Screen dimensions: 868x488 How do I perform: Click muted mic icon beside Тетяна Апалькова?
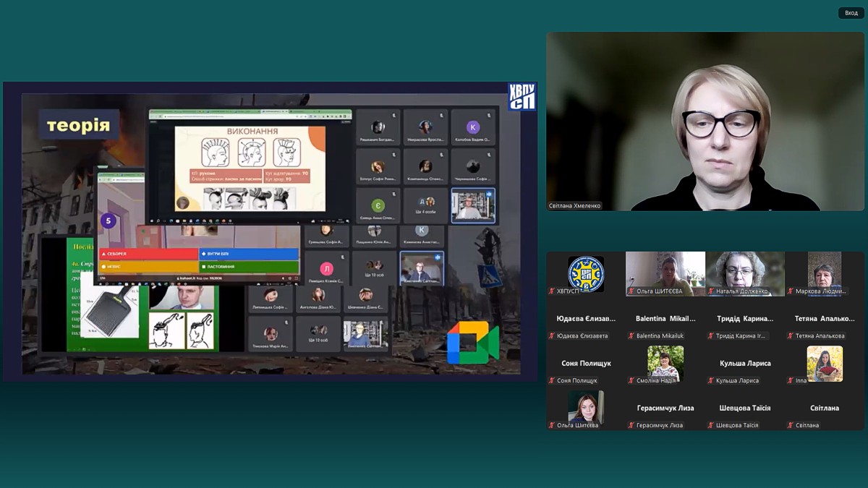tap(791, 336)
